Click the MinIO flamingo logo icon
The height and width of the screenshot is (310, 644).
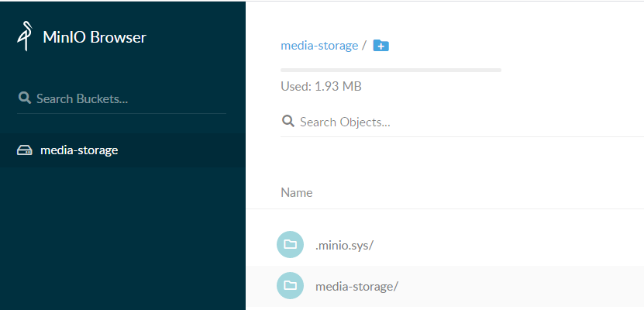pyautogui.click(x=24, y=36)
